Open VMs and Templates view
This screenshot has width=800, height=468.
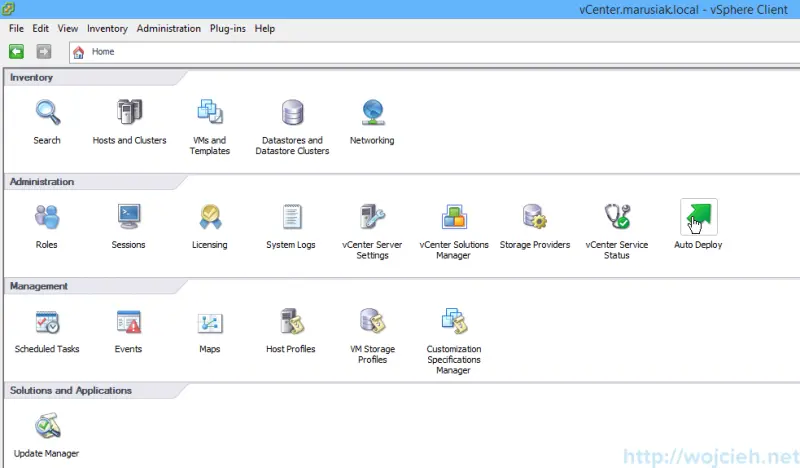pyautogui.click(x=210, y=112)
